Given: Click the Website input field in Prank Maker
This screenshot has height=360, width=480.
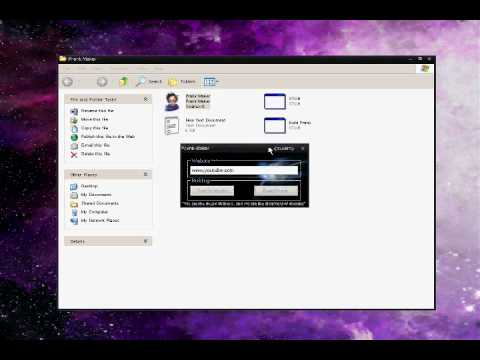Looking at the screenshot, I should point(244,170).
